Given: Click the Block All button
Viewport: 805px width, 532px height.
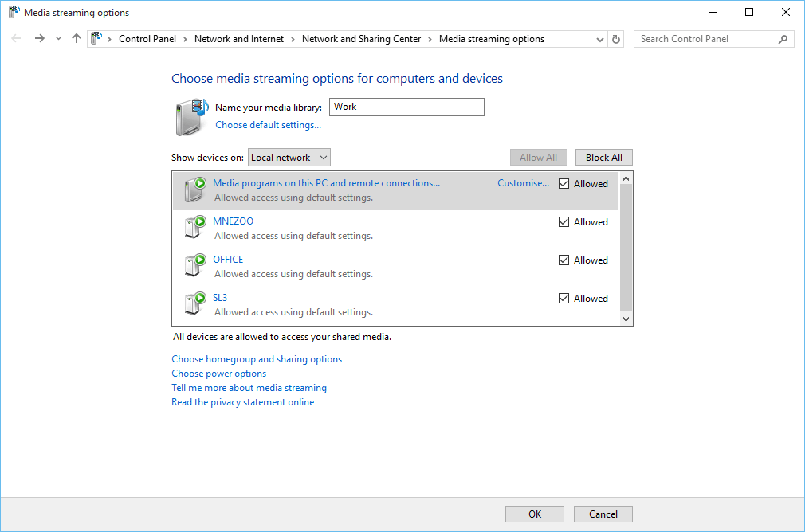Looking at the screenshot, I should pos(604,158).
